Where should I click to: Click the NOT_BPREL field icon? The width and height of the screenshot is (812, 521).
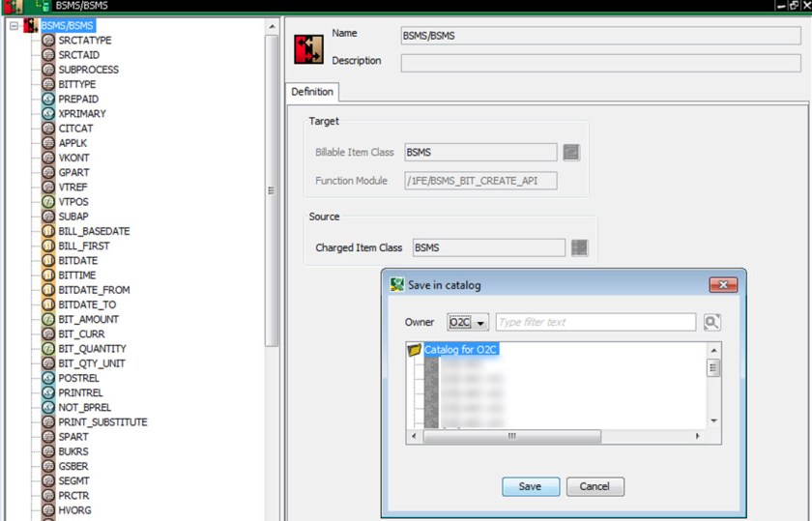pos(48,407)
